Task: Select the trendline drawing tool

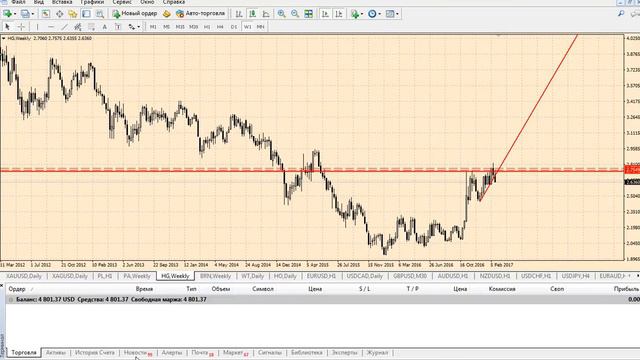Action: [x=64, y=27]
